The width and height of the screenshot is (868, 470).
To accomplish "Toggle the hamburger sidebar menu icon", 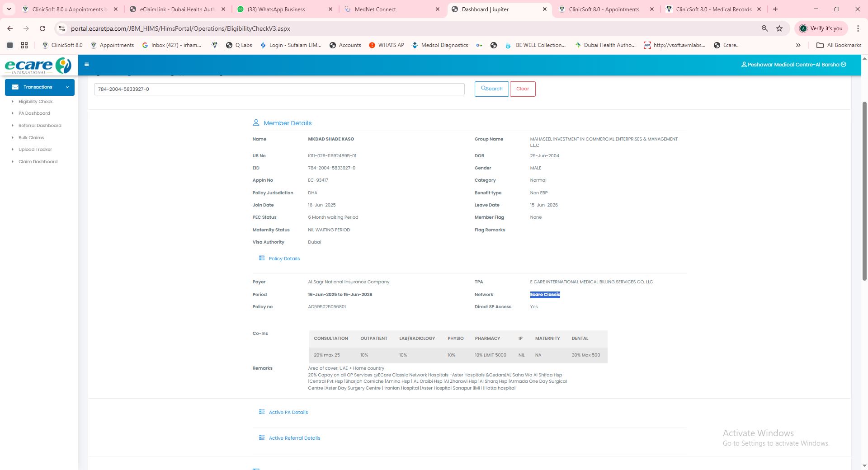I will pyautogui.click(x=86, y=65).
